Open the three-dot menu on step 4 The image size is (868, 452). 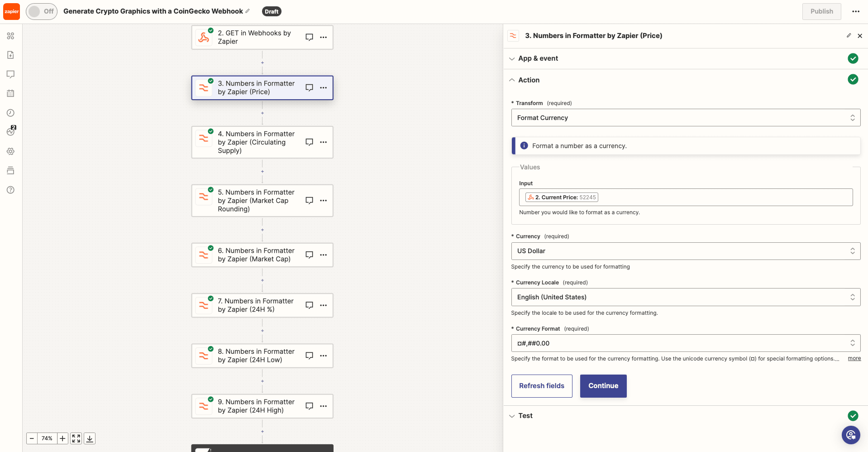[x=324, y=142]
